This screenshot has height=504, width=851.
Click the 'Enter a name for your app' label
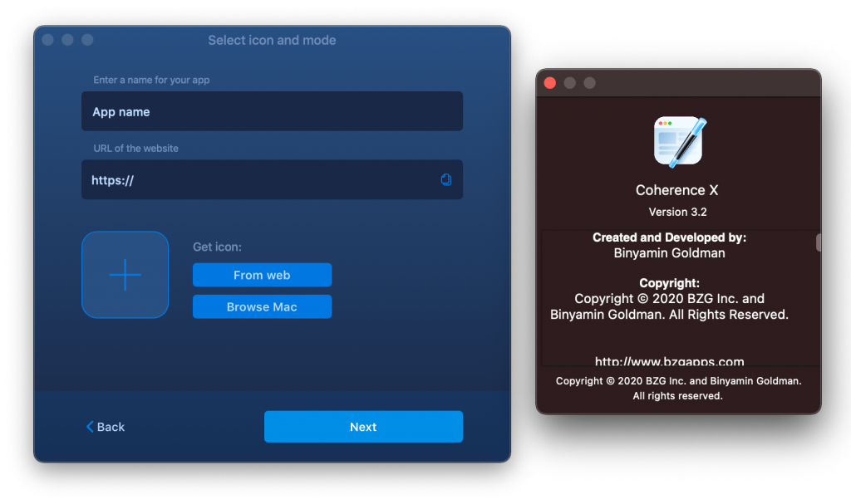(151, 80)
